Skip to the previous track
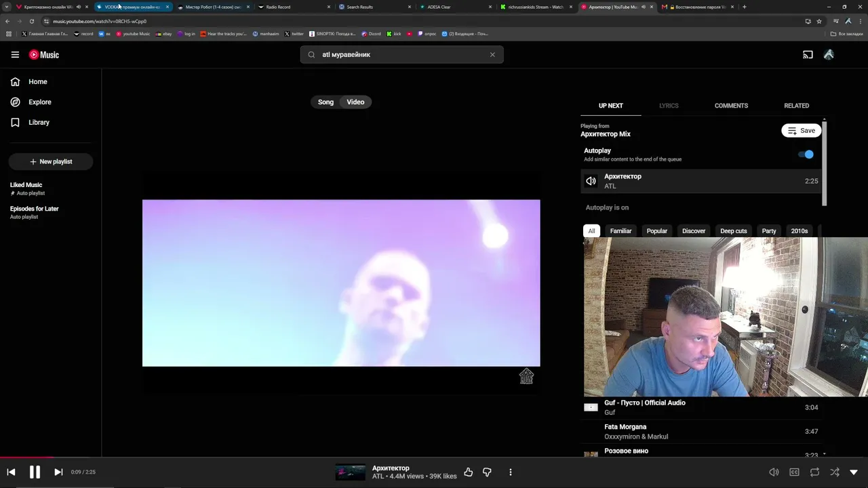868x488 pixels. click(x=11, y=472)
